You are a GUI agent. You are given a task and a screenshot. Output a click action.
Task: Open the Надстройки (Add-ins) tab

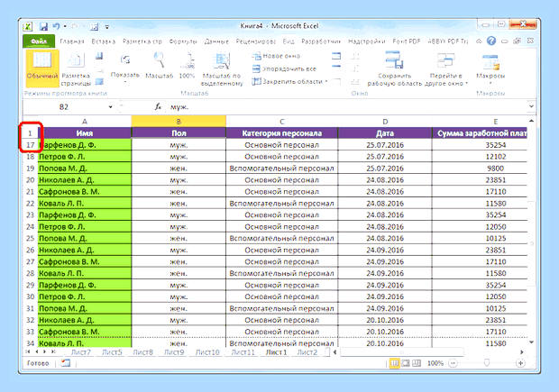point(366,41)
